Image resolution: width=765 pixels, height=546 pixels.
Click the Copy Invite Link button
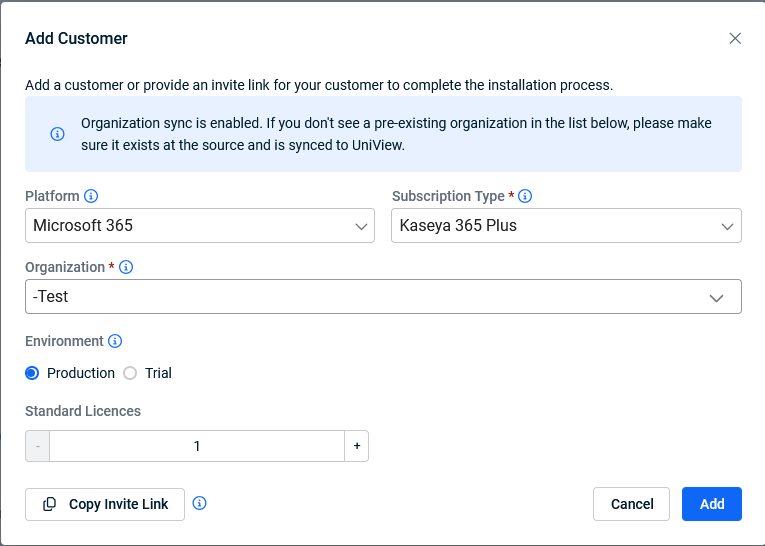pos(105,504)
